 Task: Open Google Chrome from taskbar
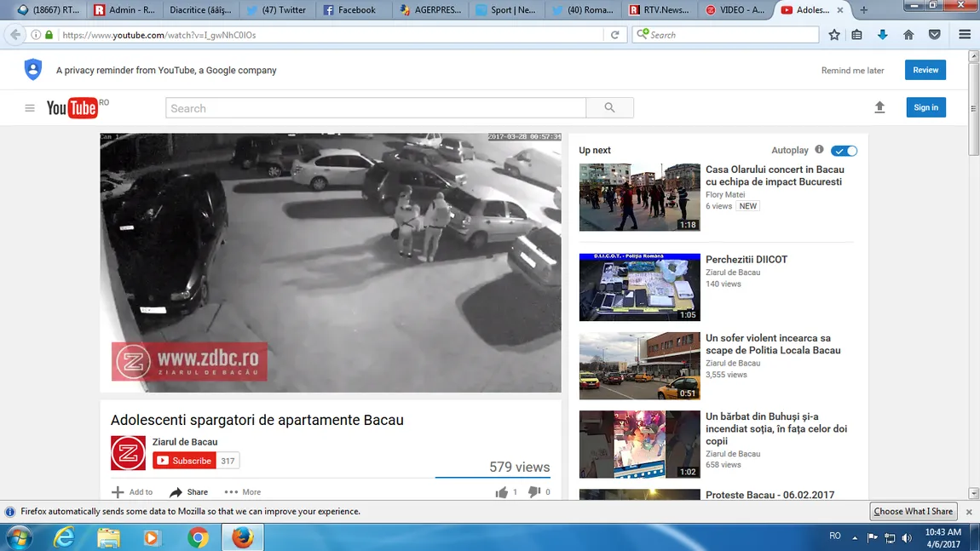198,537
